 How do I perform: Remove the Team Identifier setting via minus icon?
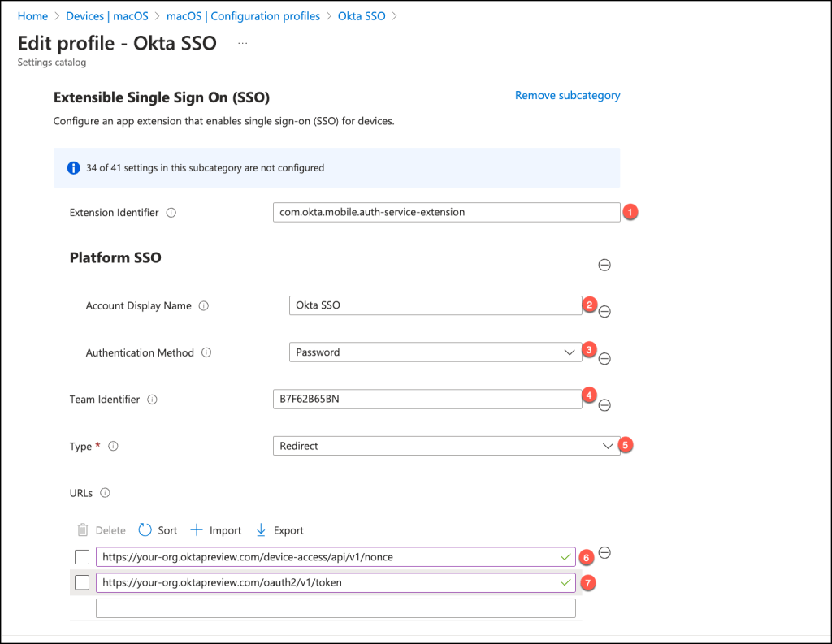tap(604, 405)
